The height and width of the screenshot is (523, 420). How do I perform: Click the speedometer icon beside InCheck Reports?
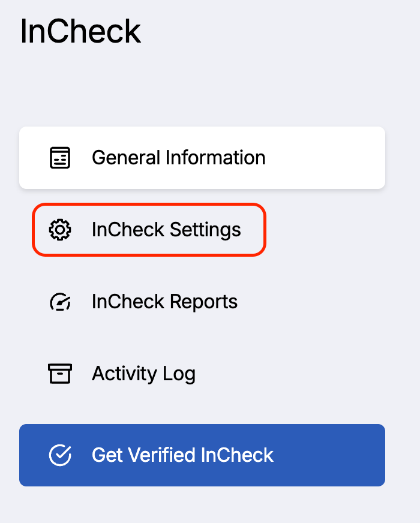60,302
